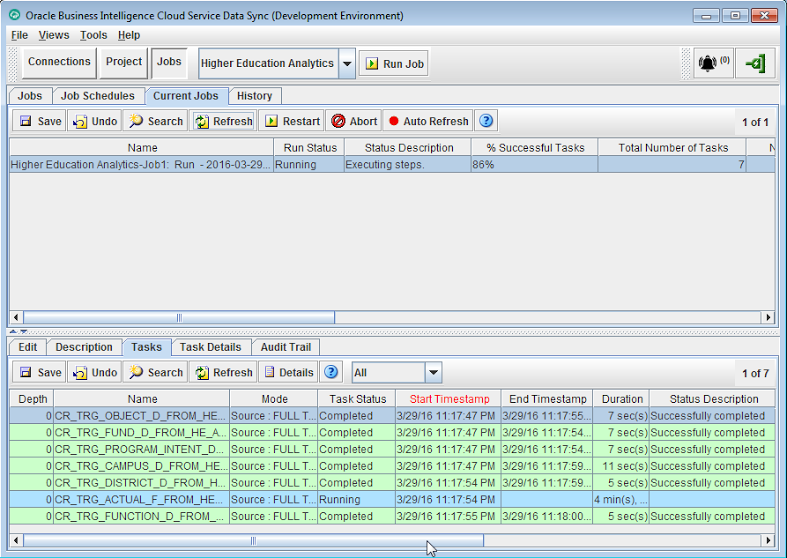Viewport: 787px width, 558px height.
Task: Open the Description tab
Action: (x=84, y=347)
